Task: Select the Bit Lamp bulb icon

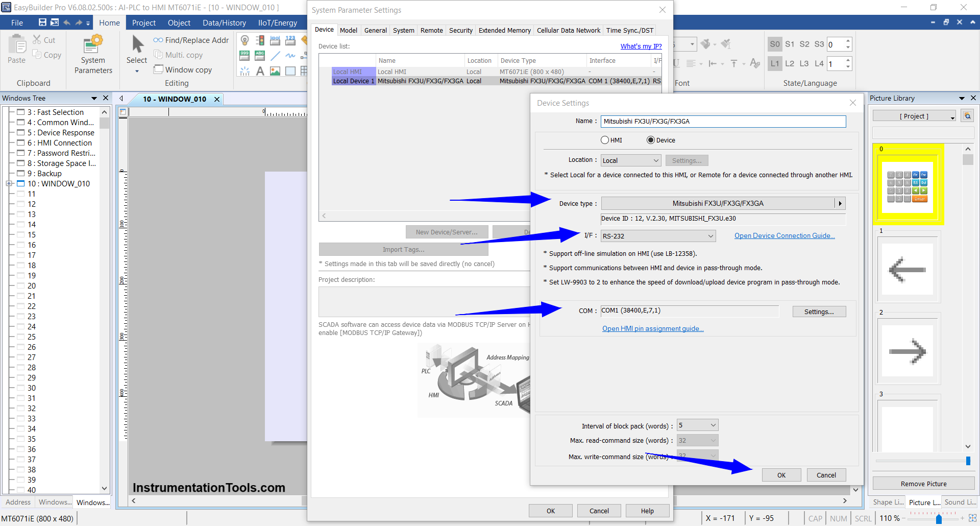Action: coord(245,40)
